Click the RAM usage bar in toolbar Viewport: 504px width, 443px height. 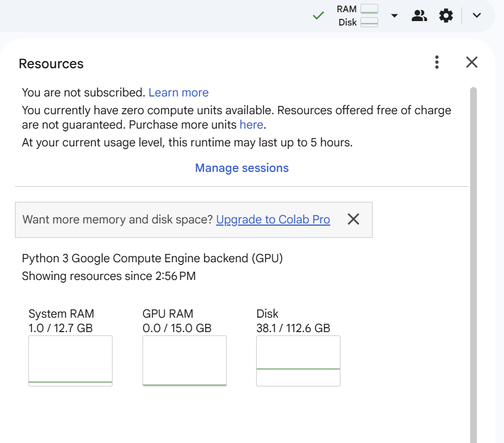[369, 9]
